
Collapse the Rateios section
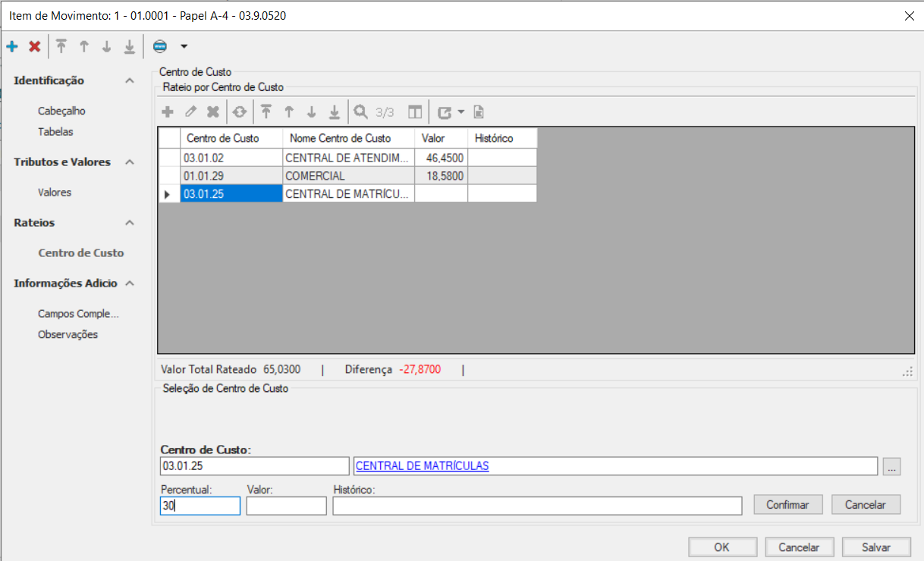pyautogui.click(x=130, y=223)
